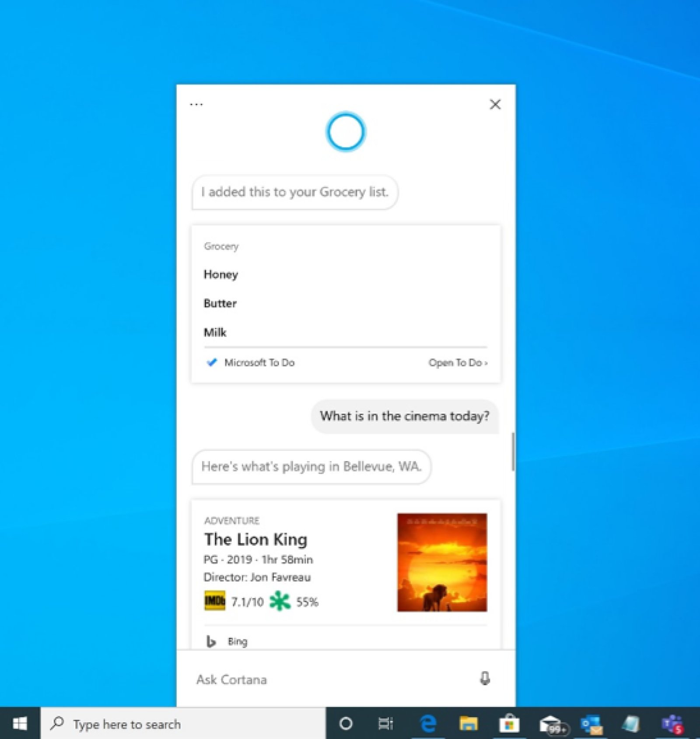Open File Explorer from the taskbar
The image size is (700, 739).
point(469,724)
